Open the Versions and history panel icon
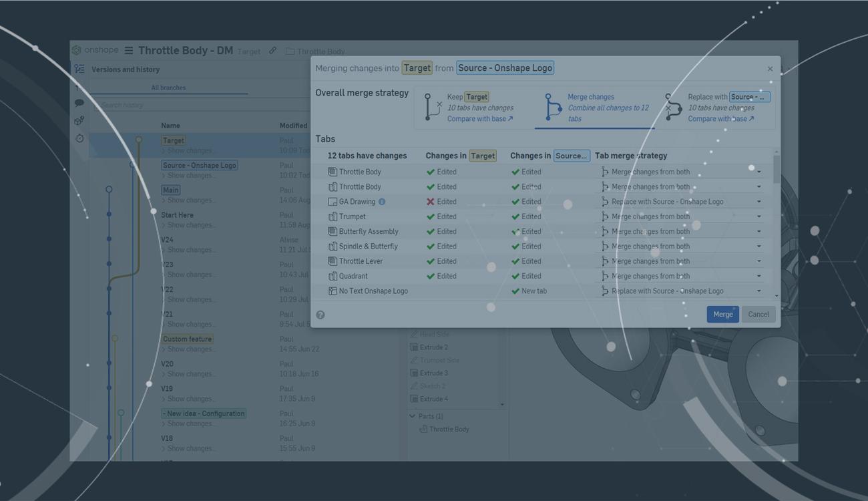 79,68
